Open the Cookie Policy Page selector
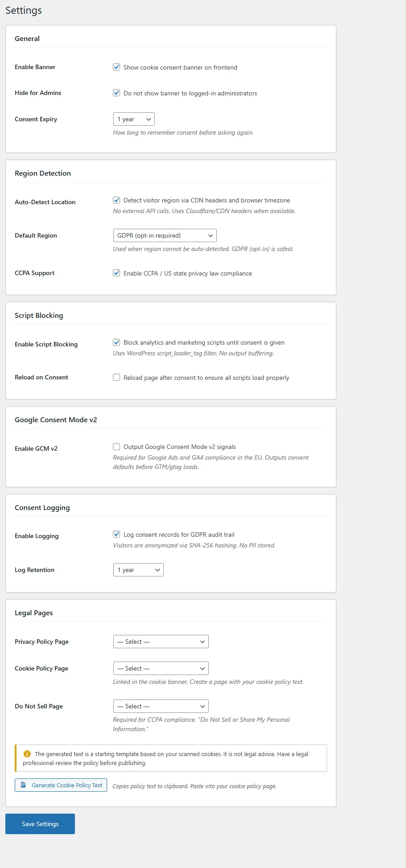 click(161, 668)
